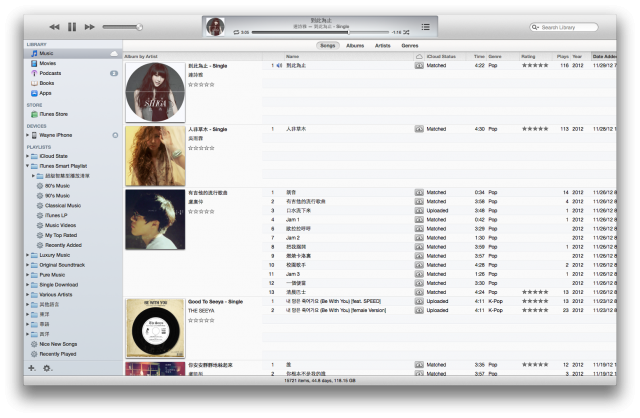
Task: Sort by Album by Artist header
Action: (193, 56)
